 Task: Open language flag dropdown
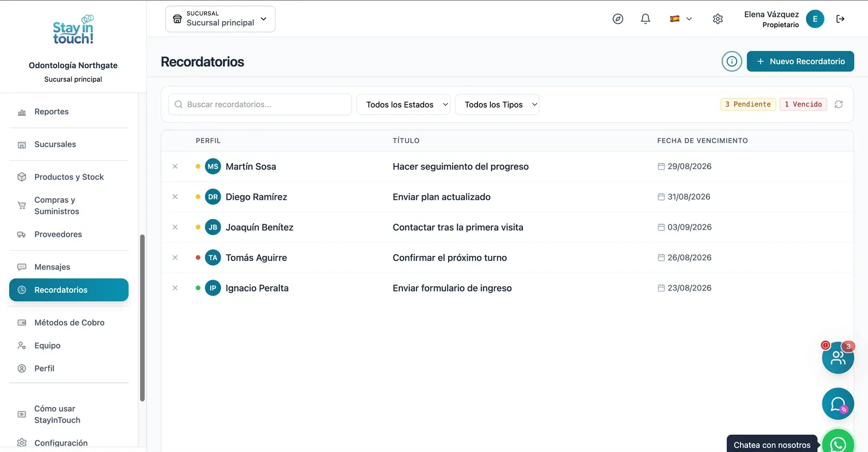point(681,19)
